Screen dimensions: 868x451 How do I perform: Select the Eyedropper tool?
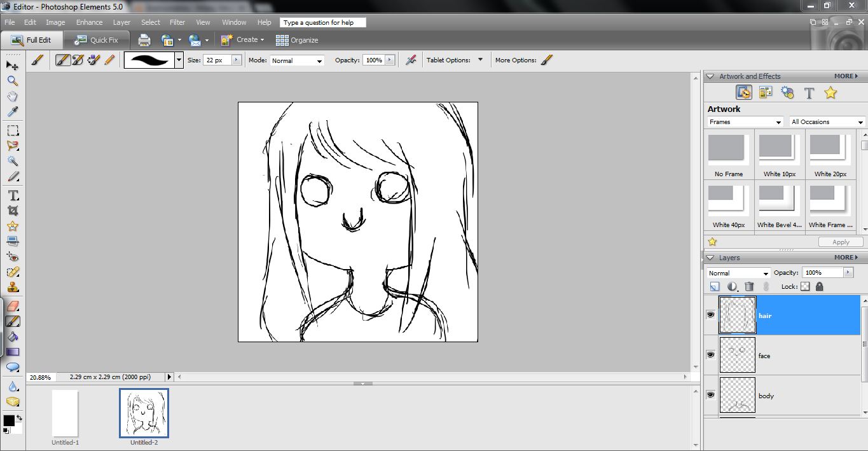click(12, 112)
